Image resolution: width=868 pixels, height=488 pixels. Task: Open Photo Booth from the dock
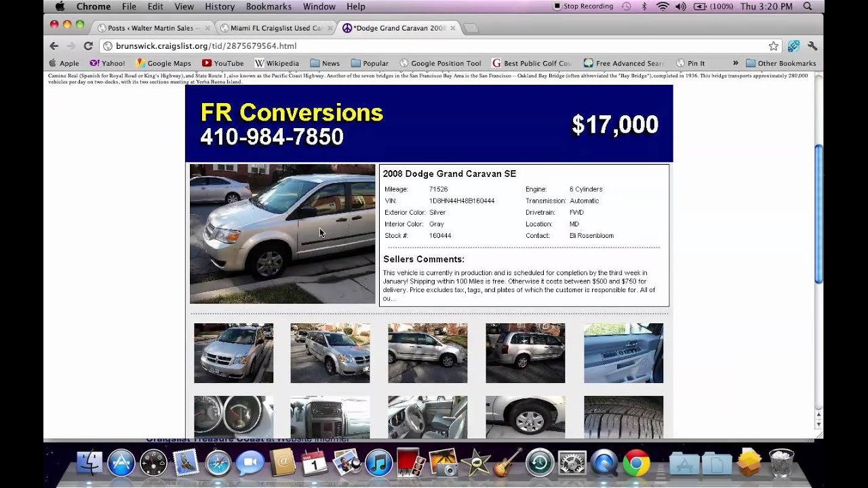click(x=410, y=463)
